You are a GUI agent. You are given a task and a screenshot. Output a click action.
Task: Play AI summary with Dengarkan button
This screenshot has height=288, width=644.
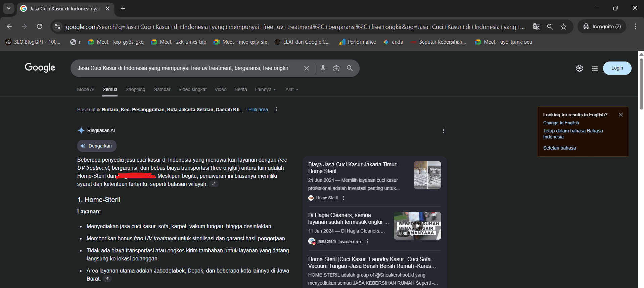(x=97, y=146)
